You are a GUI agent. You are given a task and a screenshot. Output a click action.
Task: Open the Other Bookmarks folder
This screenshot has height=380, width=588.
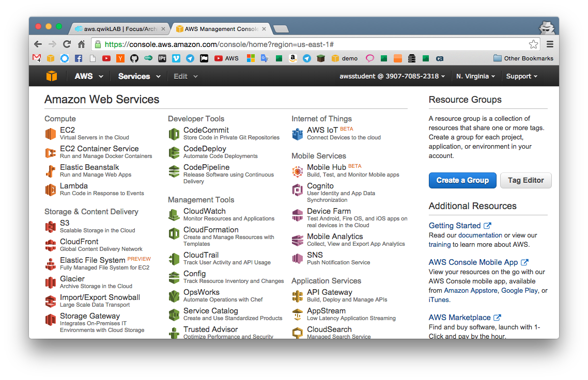(x=523, y=58)
